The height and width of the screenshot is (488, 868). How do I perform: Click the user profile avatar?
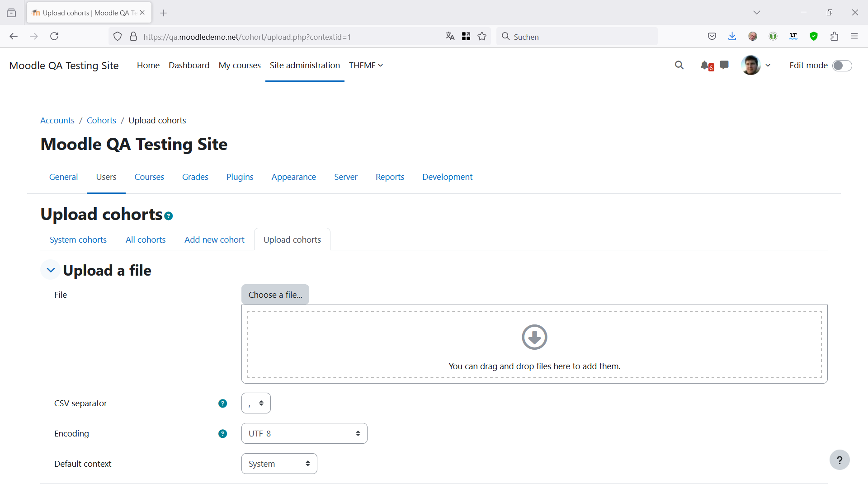coord(751,65)
